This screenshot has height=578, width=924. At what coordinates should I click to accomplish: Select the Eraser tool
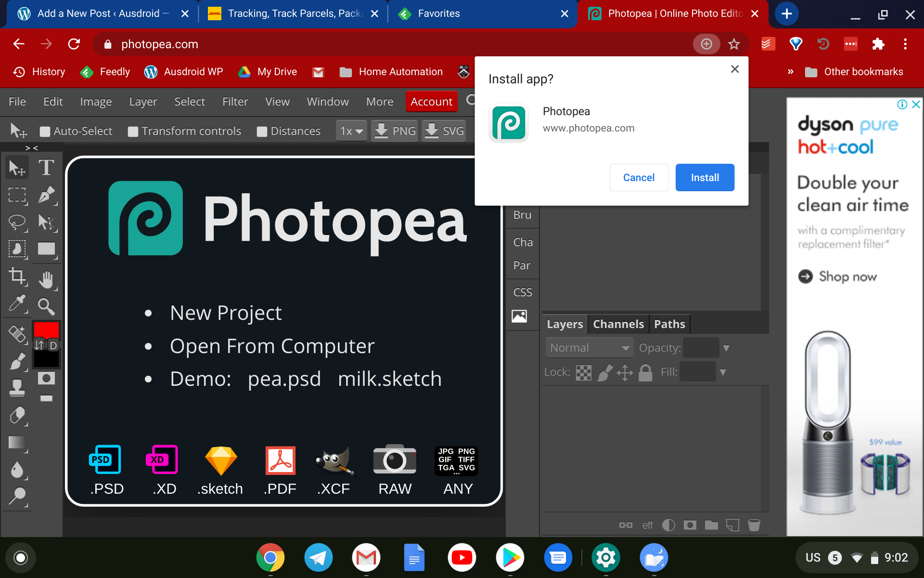(17, 415)
